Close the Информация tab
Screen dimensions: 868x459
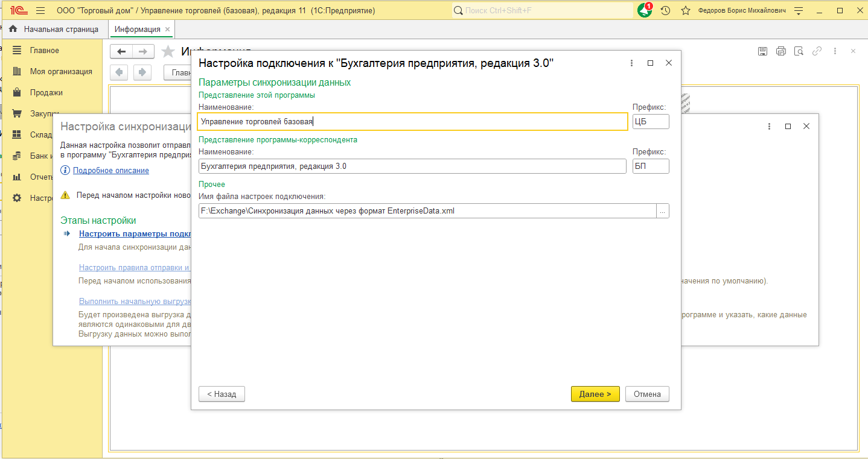(x=168, y=29)
